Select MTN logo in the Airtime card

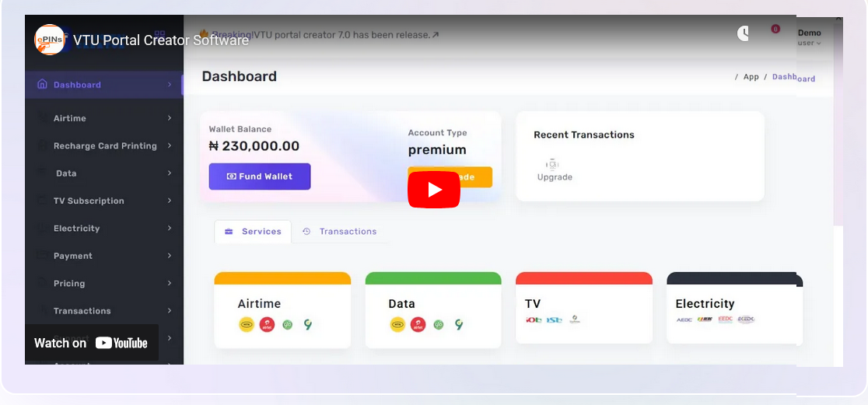pyautogui.click(x=247, y=325)
